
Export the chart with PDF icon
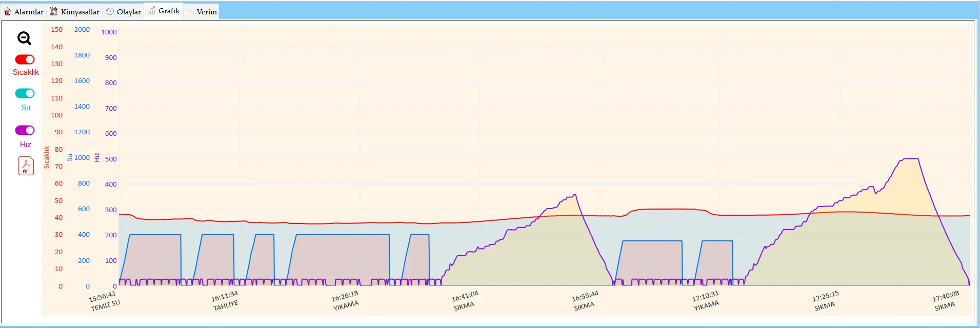26,166
